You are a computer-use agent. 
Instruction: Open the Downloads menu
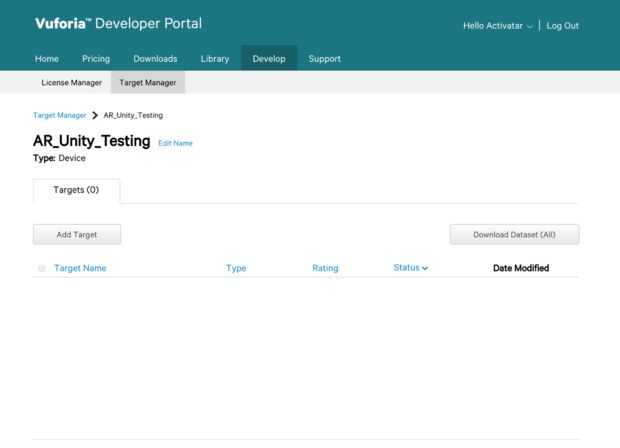tap(155, 59)
